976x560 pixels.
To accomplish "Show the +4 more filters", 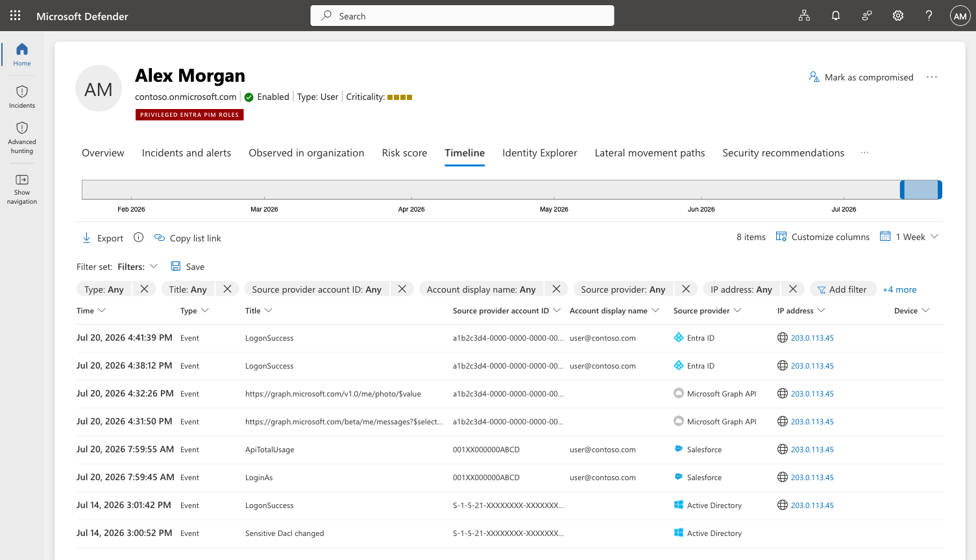I will point(899,289).
